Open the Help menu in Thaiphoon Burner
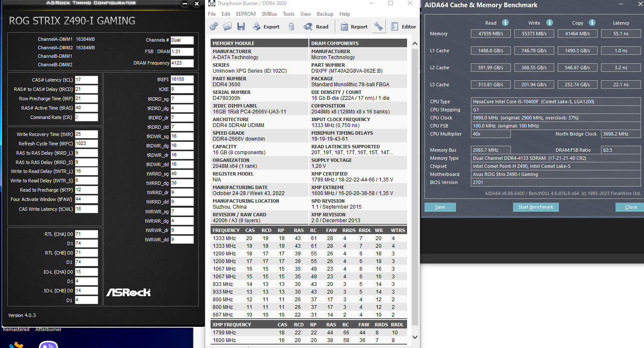644x348 pixels. (345, 14)
